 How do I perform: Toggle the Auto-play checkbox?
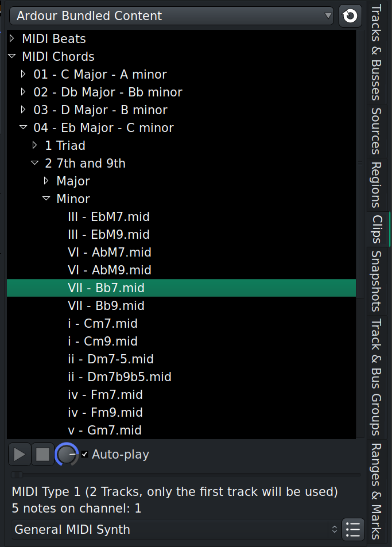point(84,454)
